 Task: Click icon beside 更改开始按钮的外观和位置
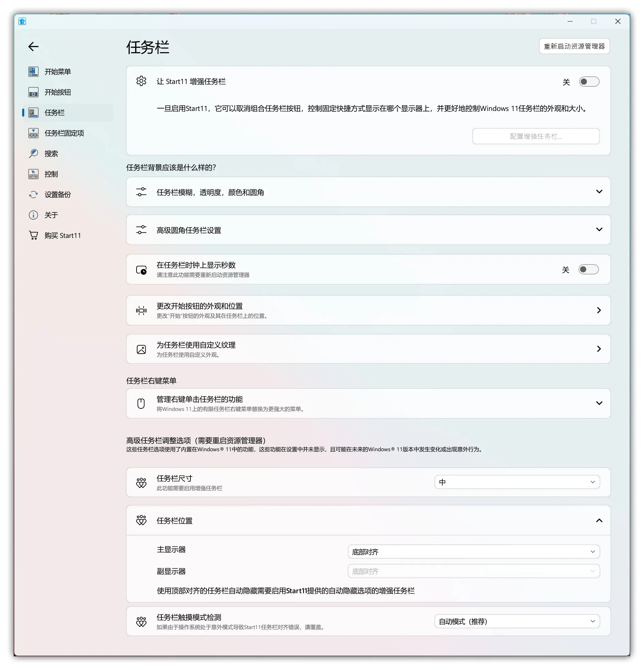coord(141,310)
